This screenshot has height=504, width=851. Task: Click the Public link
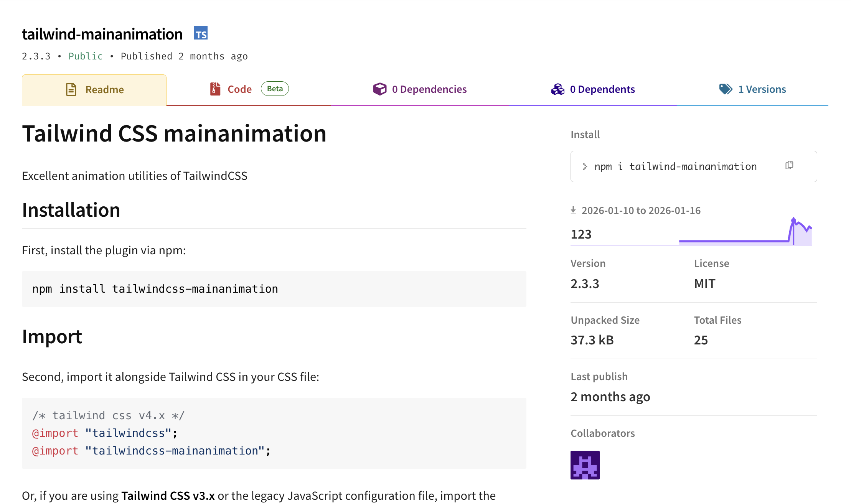coord(85,56)
